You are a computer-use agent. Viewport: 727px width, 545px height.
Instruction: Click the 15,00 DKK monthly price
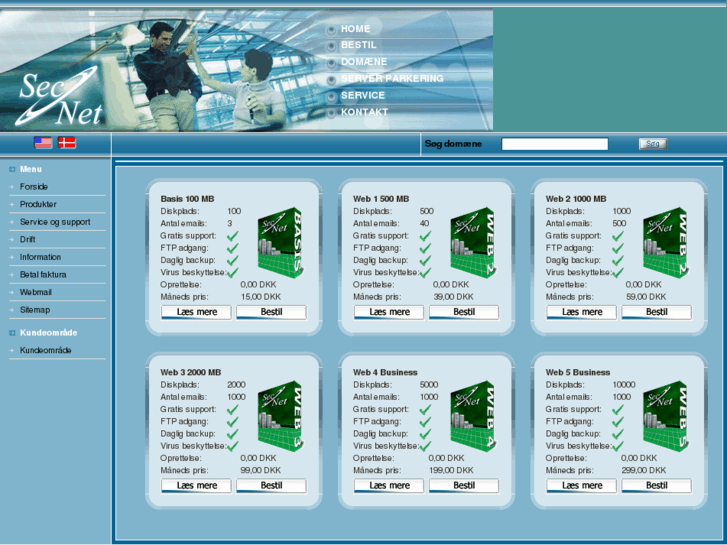(261, 297)
